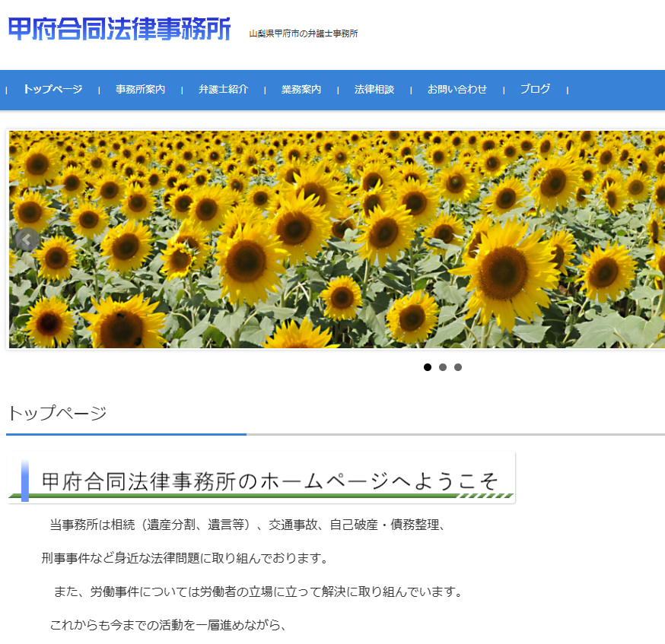Switch to the second slideshow dot

443,367
